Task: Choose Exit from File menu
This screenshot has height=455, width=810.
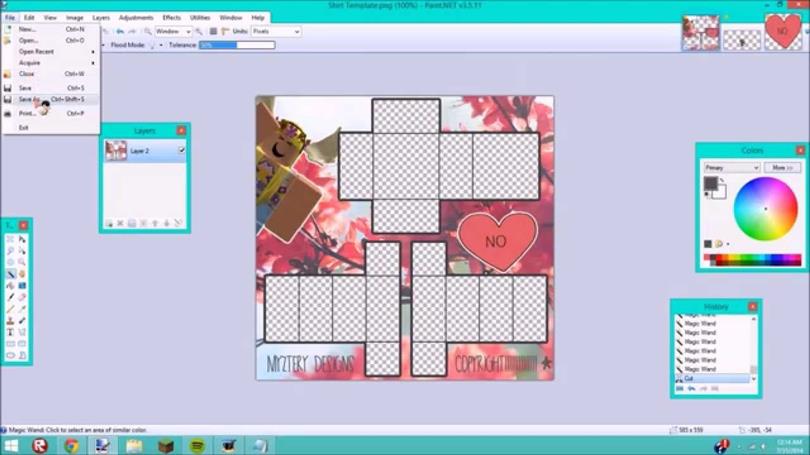Action: click(x=51, y=128)
